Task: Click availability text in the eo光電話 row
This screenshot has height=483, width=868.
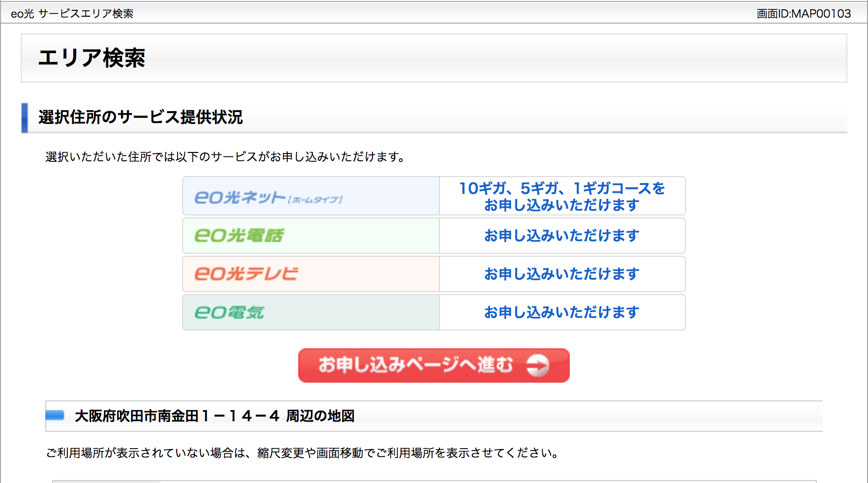Action: click(x=561, y=236)
